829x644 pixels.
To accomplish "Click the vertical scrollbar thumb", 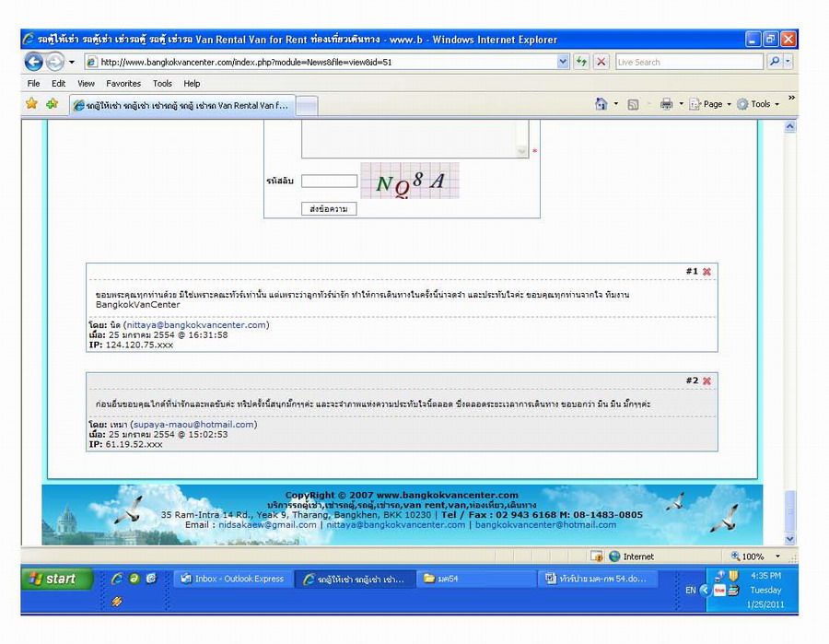I will coord(790,511).
